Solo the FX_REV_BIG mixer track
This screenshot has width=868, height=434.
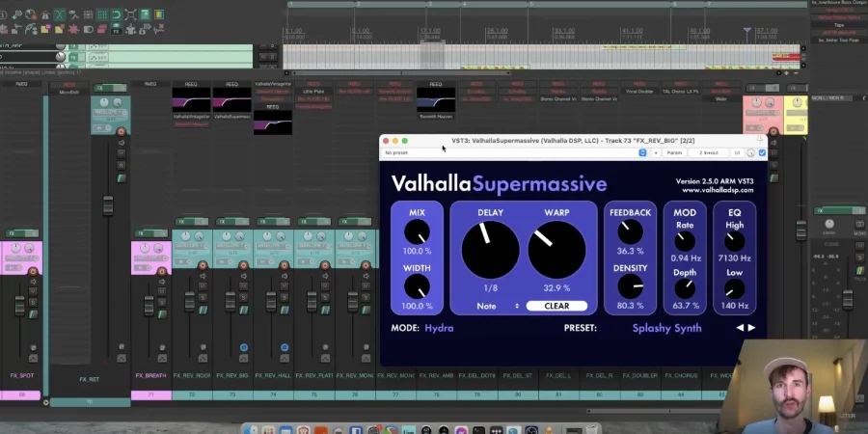[x=244, y=298]
